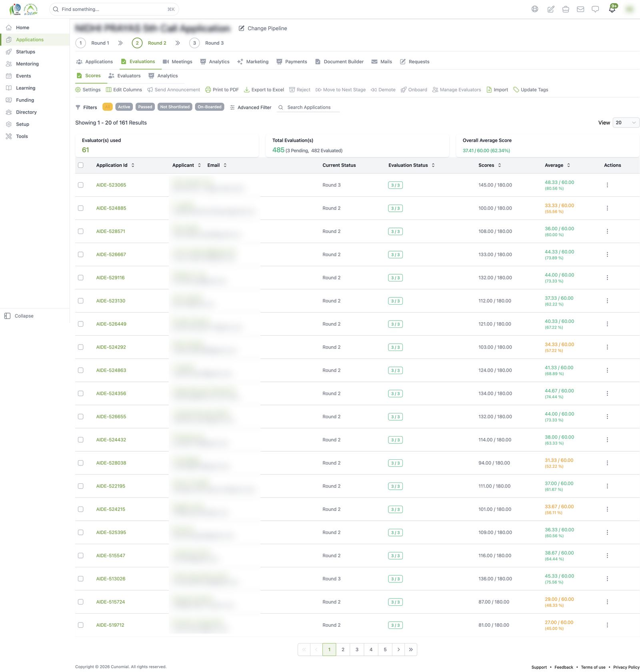
Task: Open the notifications bell icon
Action: [612, 9]
